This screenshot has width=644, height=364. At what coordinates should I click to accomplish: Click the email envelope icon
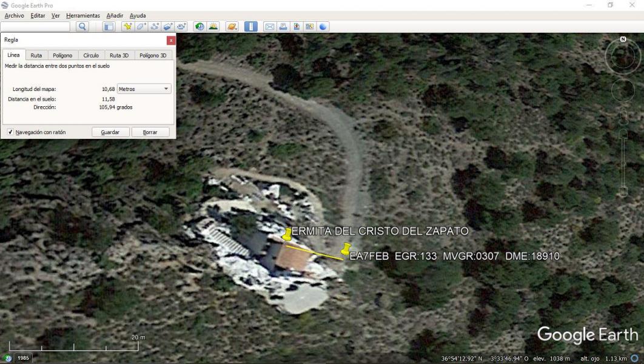(270, 27)
